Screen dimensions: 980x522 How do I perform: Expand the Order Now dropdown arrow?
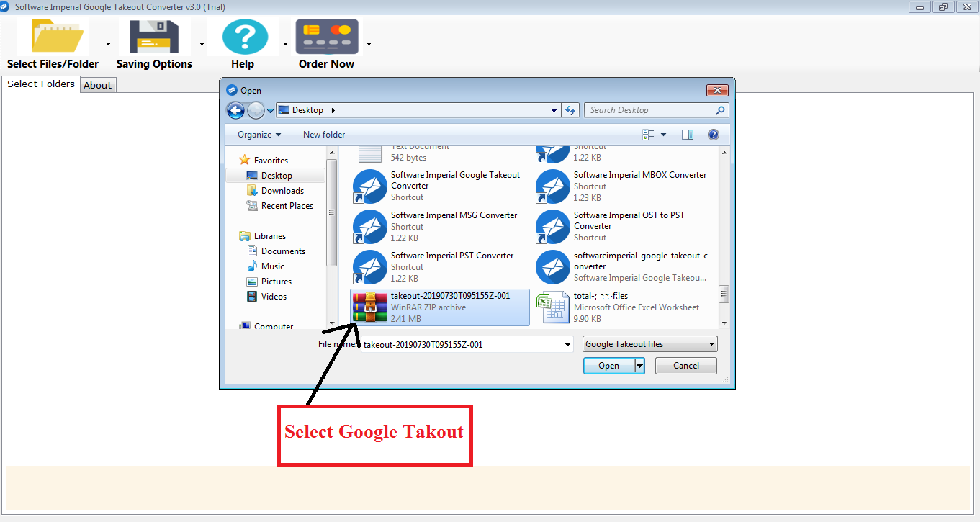[369, 44]
